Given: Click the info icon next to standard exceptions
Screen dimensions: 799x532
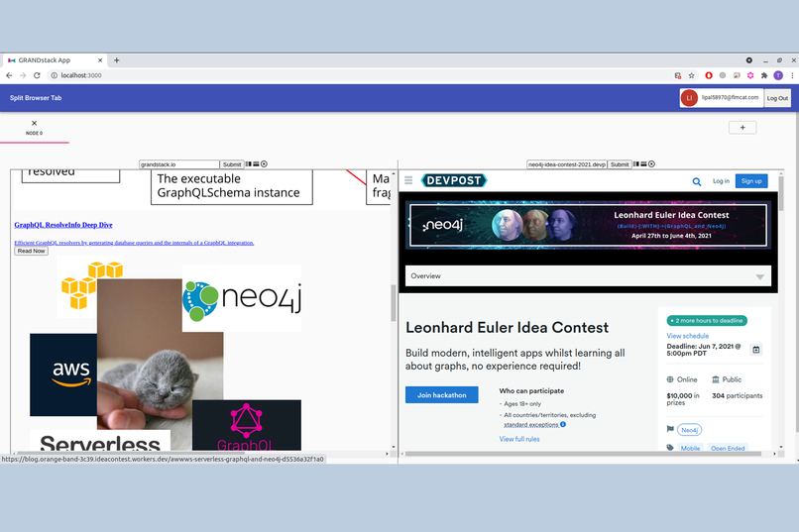Looking at the screenshot, I should 562,424.
